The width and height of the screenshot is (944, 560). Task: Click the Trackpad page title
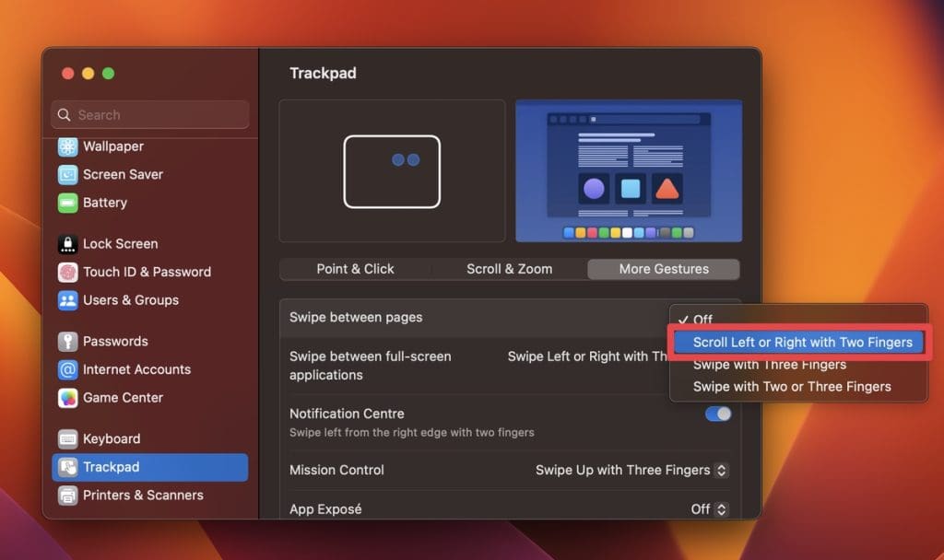(x=323, y=74)
